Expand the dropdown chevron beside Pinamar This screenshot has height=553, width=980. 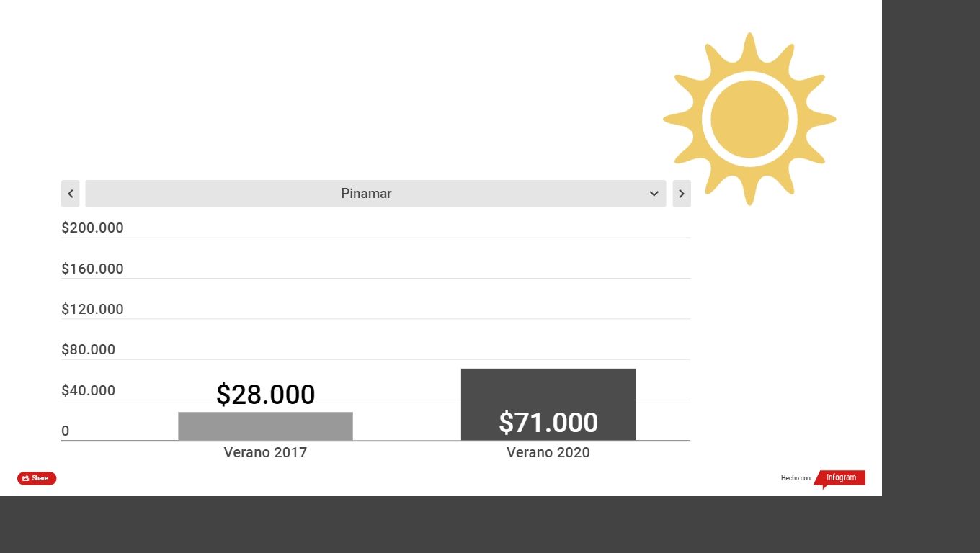pyautogui.click(x=654, y=194)
